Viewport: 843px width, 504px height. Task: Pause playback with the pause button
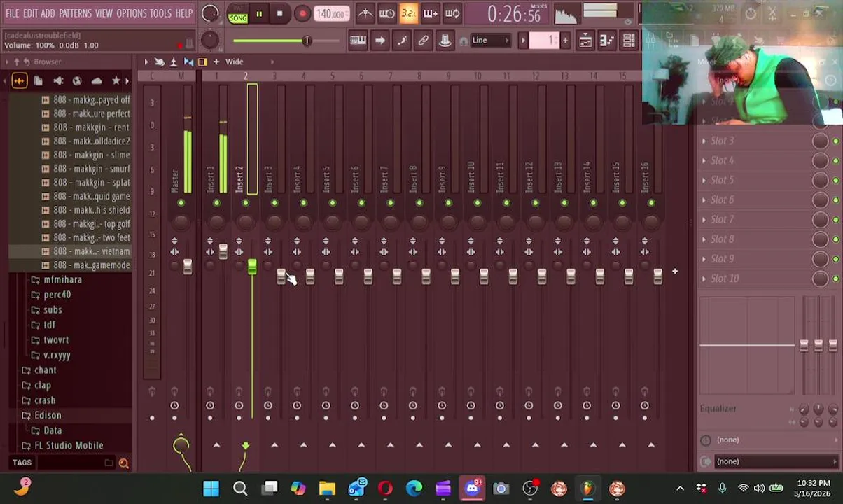click(259, 13)
